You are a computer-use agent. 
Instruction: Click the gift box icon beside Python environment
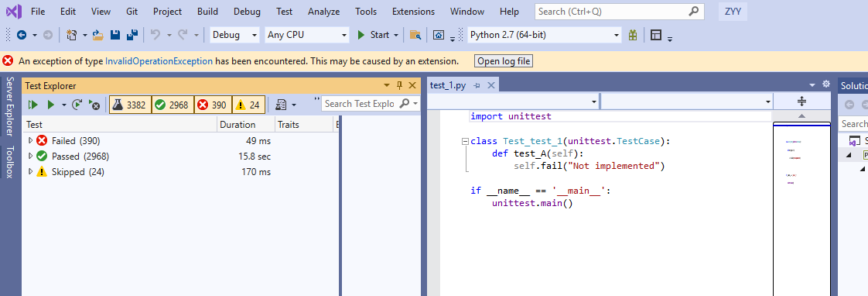point(633,35)
